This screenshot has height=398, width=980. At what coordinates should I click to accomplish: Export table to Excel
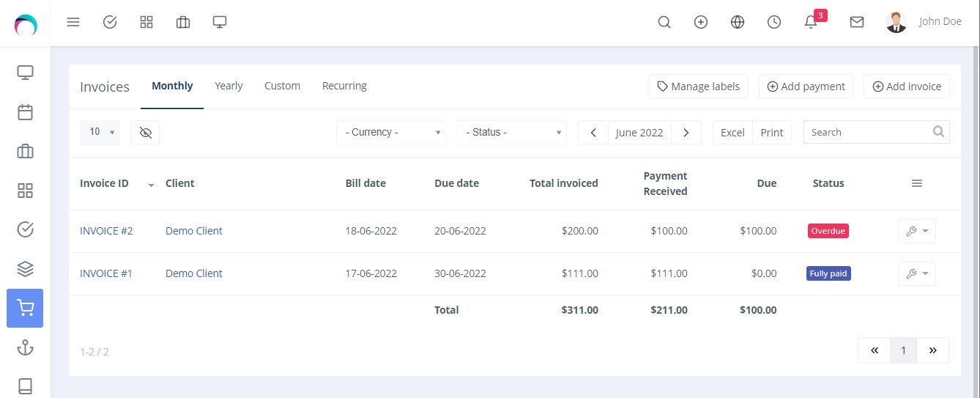click(x=732, y=133)
